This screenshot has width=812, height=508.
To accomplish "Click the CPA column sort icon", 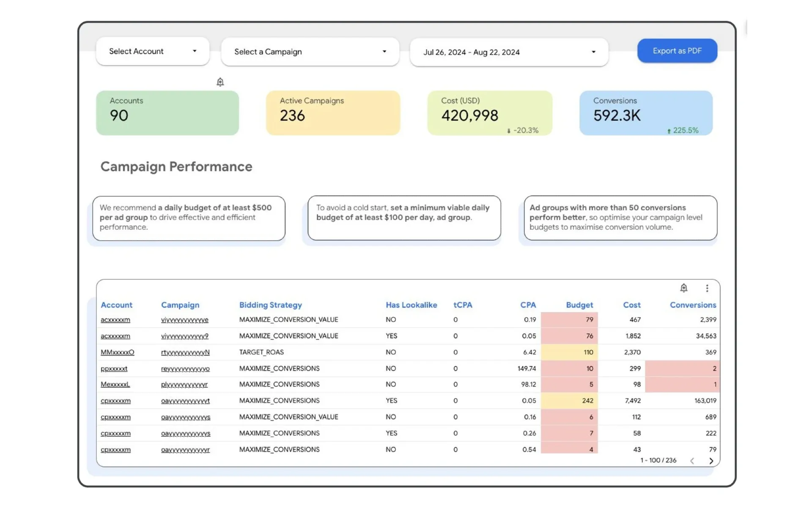I will (x=528, y=304).
